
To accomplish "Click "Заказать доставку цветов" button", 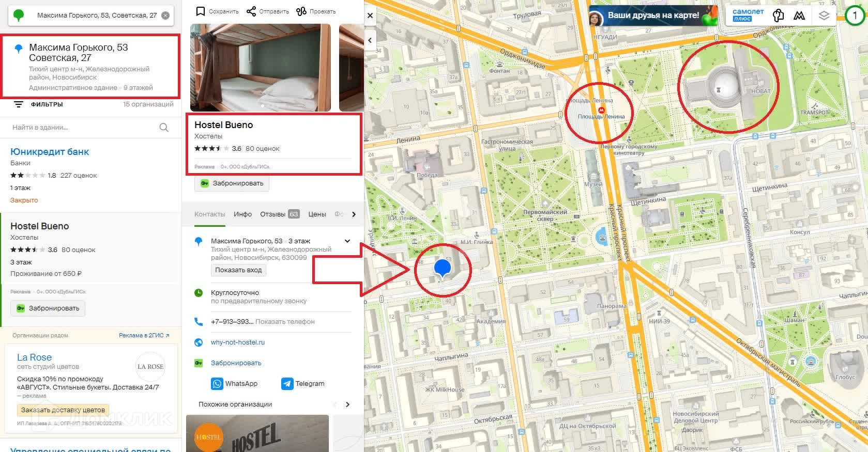I will (x=63, y=410).
